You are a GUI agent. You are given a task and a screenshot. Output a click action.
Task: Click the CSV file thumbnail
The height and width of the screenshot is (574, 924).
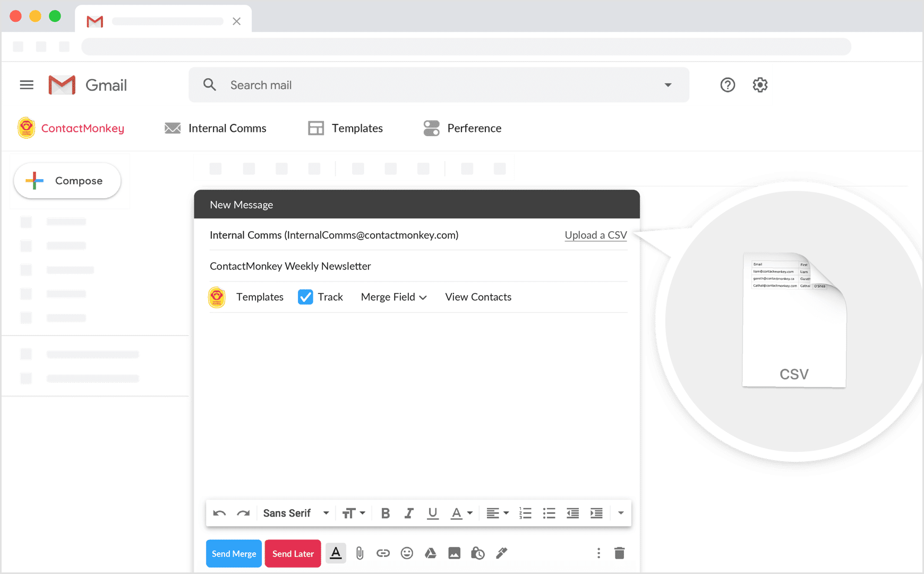(794, 320)
